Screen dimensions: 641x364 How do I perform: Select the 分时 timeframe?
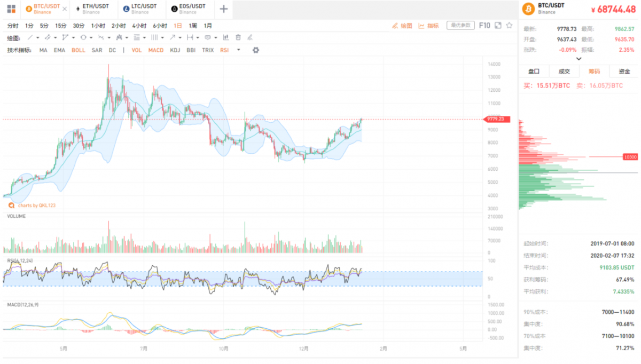(13, 26)
